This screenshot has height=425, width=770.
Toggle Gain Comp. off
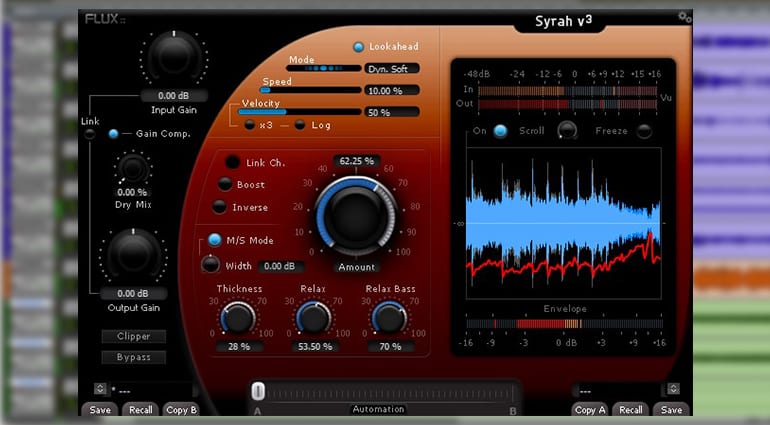[x=113, y=133]
